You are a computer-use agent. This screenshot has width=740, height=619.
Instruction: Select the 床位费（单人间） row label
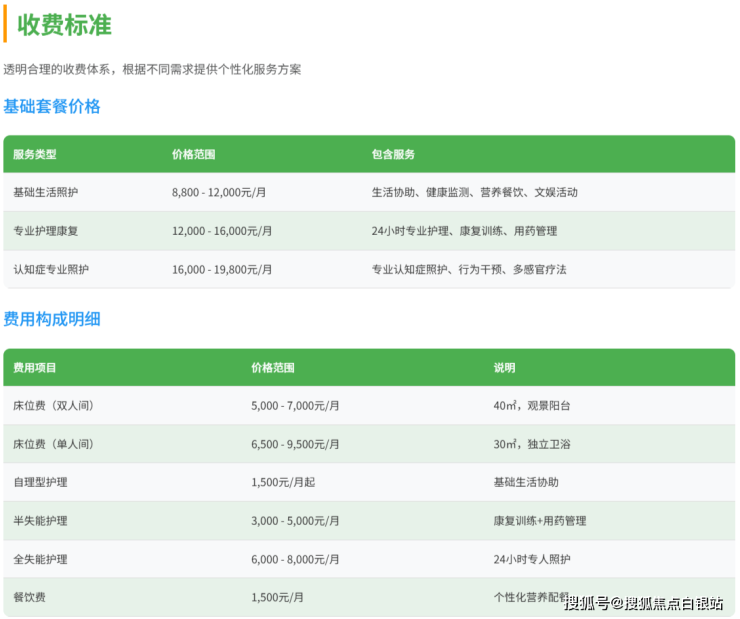pyautogui.click(x=54, y=444)
